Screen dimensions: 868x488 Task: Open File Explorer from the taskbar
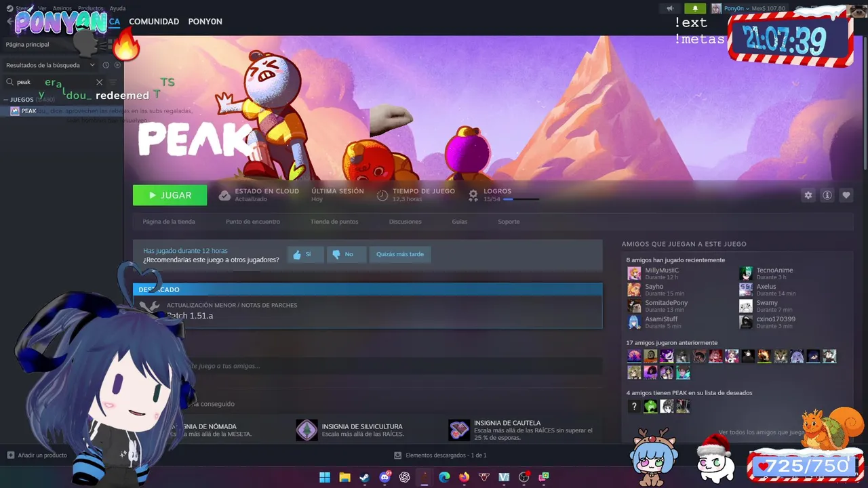[344, 477]
